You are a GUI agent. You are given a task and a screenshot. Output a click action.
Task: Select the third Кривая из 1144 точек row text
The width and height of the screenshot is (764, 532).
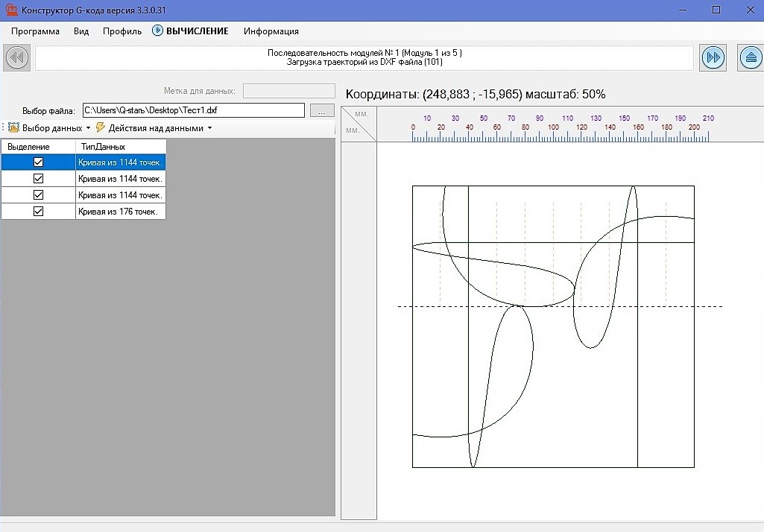(x=120, y=195)
